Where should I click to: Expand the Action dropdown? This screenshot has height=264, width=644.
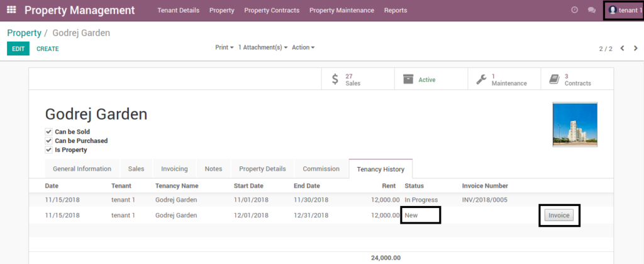point(303,47)
